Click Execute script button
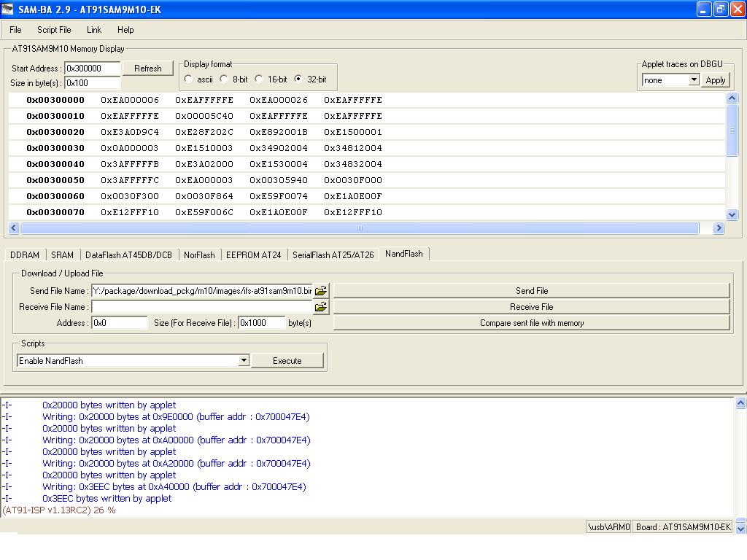The width and height of the screenshot is (747, 560). pos(287,361)
